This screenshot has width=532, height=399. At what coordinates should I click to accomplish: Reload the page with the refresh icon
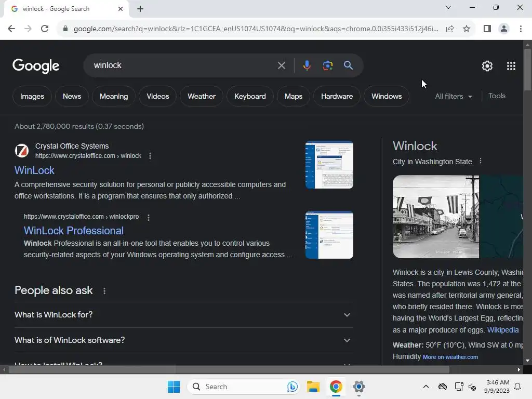click(x=45, y=29)
